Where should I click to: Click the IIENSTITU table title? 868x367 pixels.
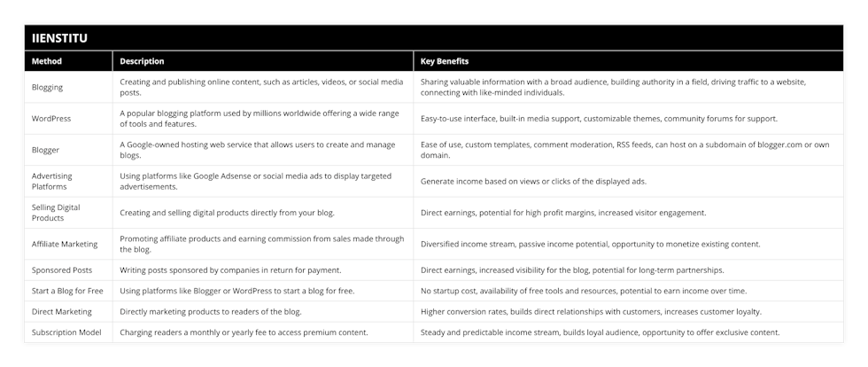[60, 38]
